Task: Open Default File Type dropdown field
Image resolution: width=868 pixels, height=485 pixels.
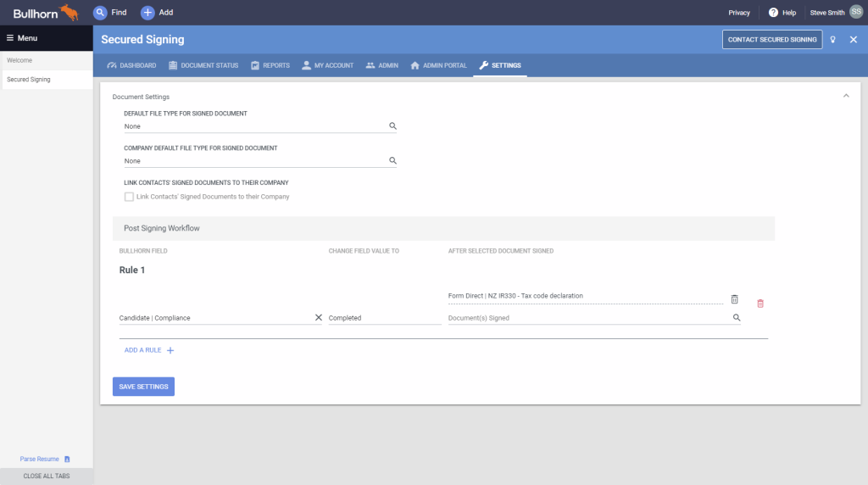Action: tap(260, 126)
